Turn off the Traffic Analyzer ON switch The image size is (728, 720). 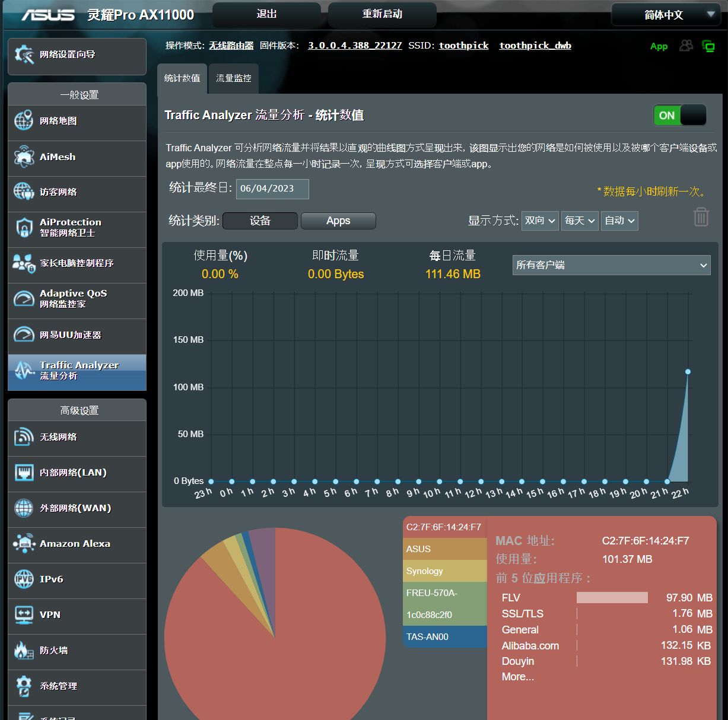click(x=680, y=115)
